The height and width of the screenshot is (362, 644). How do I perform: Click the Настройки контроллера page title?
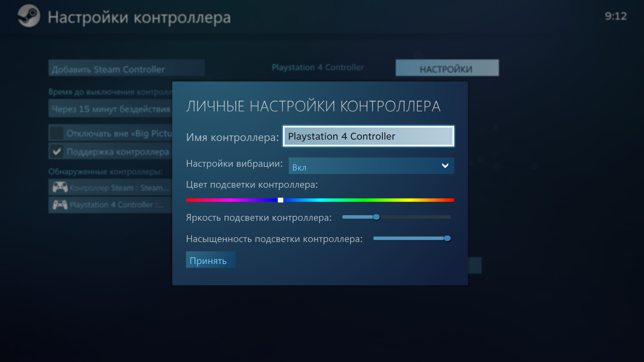[x=139, y=17]
